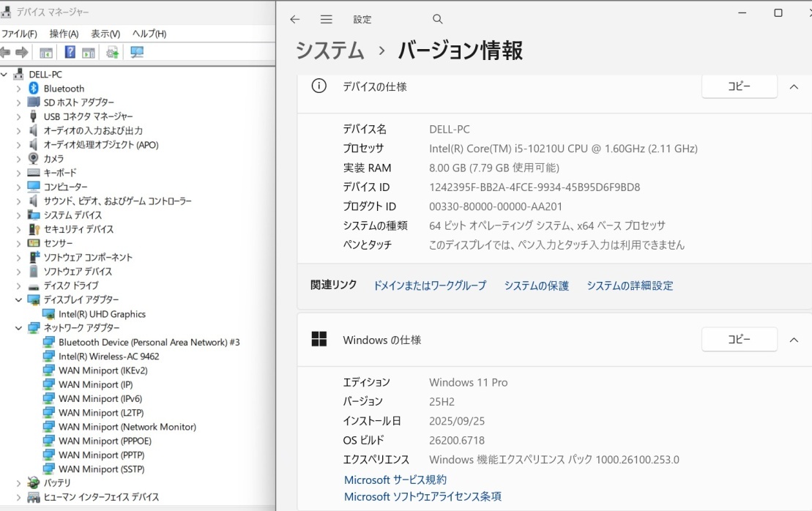Click the update driver toolbar icon with green arrow
Viewport: 812px width, 511px height.
tap(112, 52)
